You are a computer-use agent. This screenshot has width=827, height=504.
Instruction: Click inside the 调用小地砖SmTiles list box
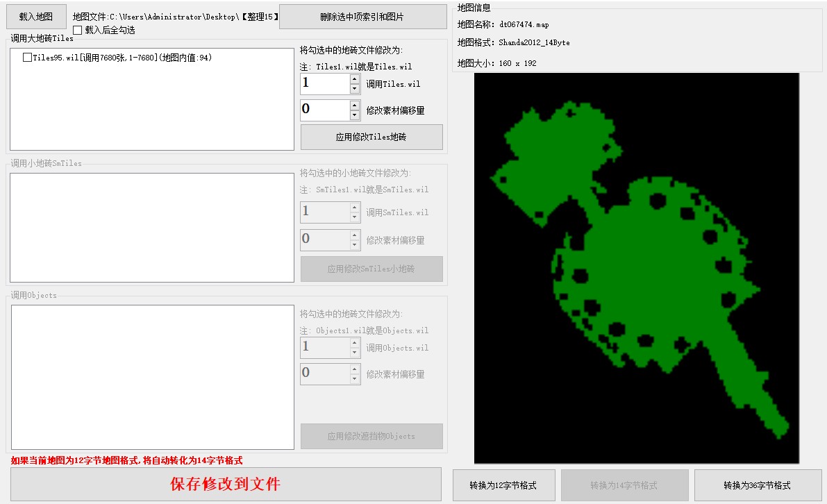(x=152, y=228)
